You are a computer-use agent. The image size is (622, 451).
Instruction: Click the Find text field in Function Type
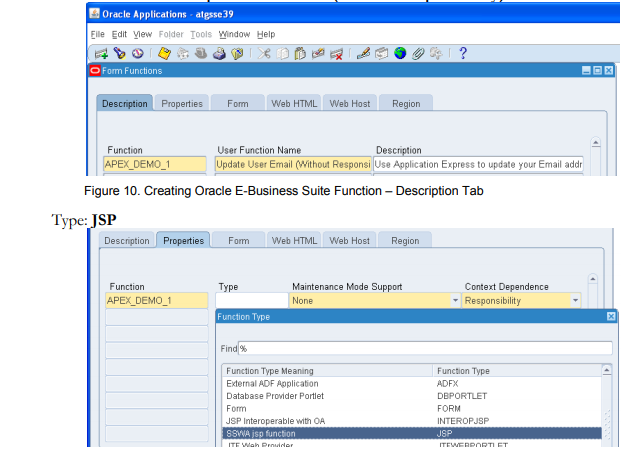click(424, 348)
